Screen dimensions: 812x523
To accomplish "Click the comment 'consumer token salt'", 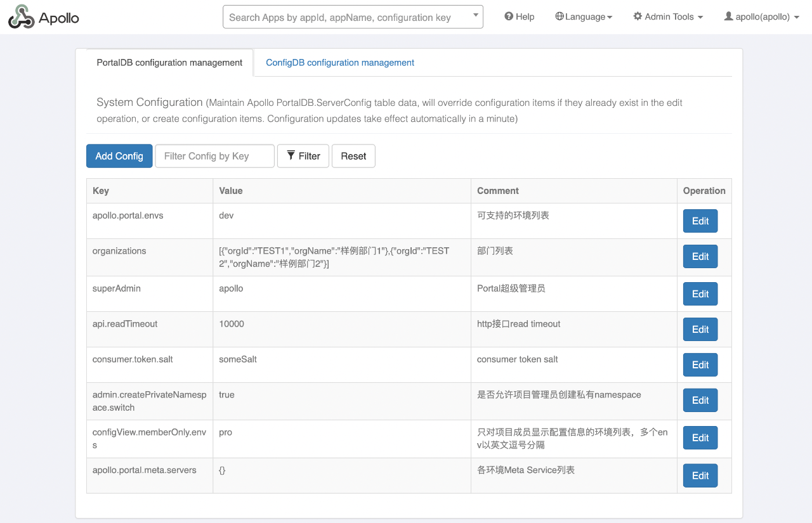I will click(518, 359).
